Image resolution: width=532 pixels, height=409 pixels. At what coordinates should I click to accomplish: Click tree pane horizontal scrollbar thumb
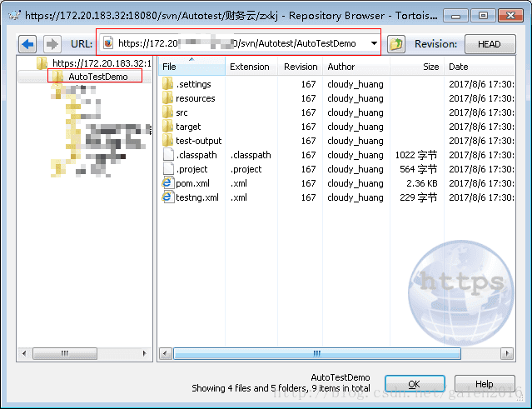[65, 353]
